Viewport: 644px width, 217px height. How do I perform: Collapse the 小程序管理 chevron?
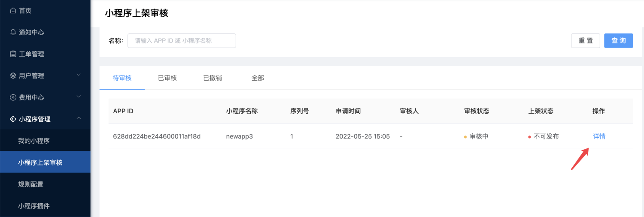(79, 118)
